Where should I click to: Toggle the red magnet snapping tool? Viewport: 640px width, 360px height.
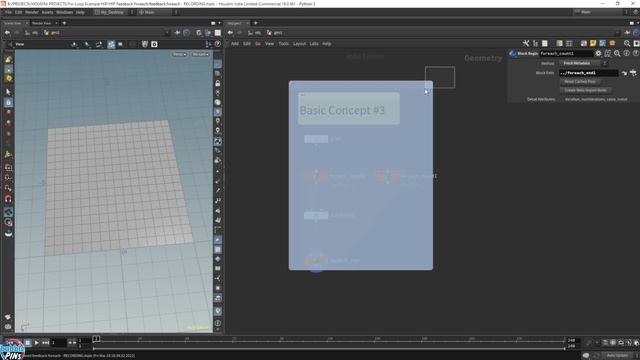pyautogui.click(x=8, y=199)
